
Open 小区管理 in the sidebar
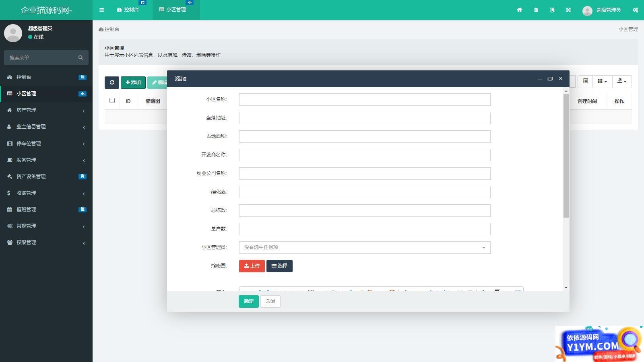tap(46, 93)
